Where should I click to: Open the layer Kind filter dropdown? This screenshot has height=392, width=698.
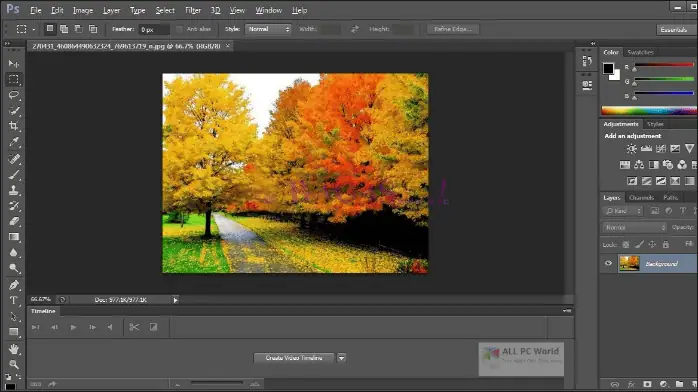[x=623, y=211]
